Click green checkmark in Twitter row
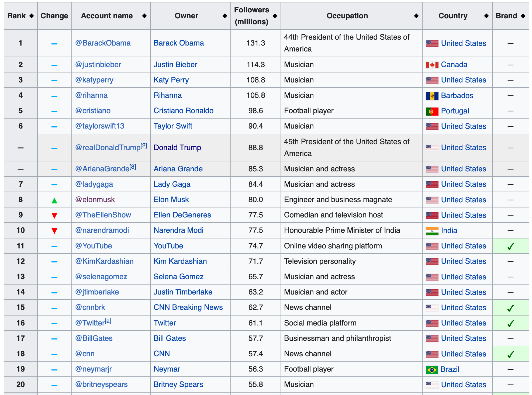 511,323
